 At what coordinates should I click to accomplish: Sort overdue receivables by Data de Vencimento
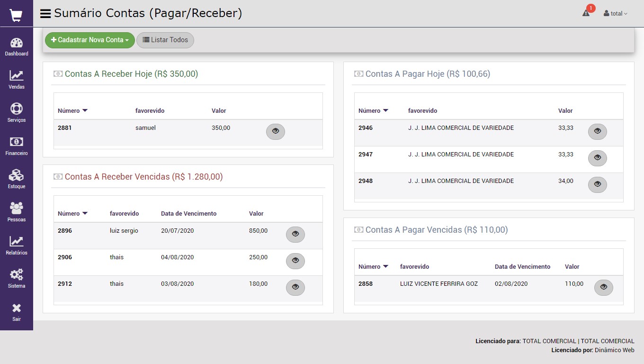tap(188, 214)
